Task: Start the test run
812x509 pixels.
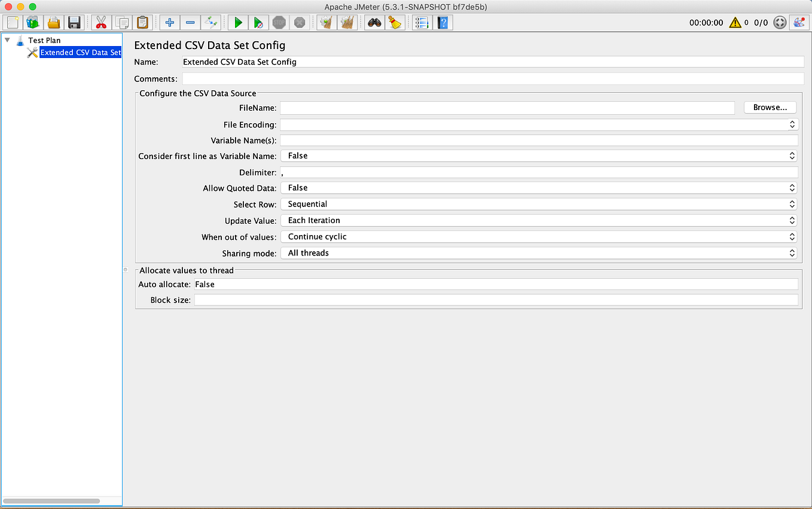Action: (237, 22)
